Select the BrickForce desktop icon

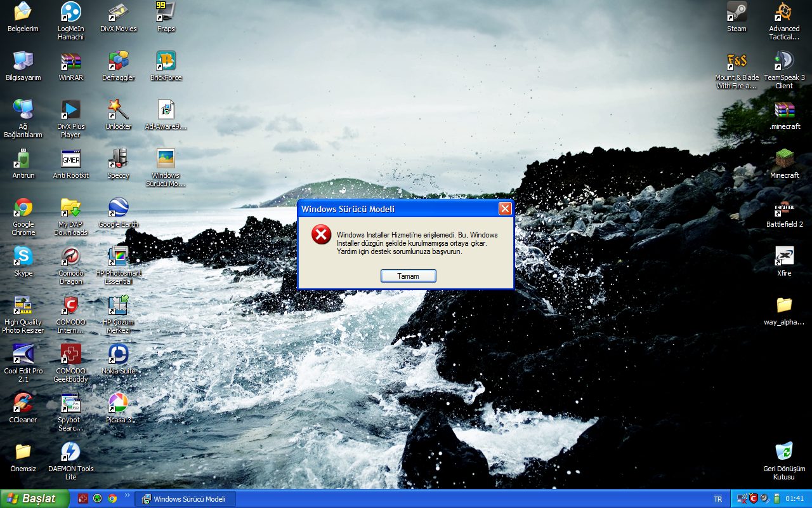point(166,66)
